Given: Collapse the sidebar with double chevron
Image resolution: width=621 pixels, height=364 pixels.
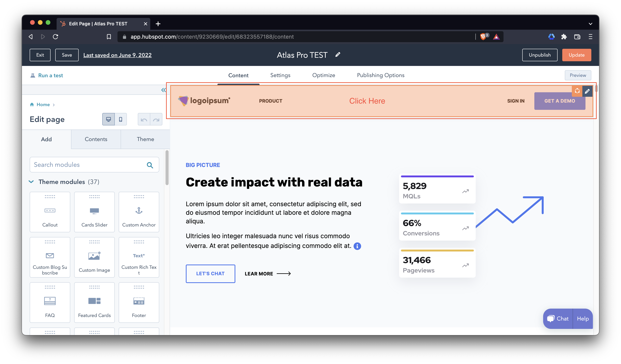Looking at the screenshot, I should [x=163, y=90].
